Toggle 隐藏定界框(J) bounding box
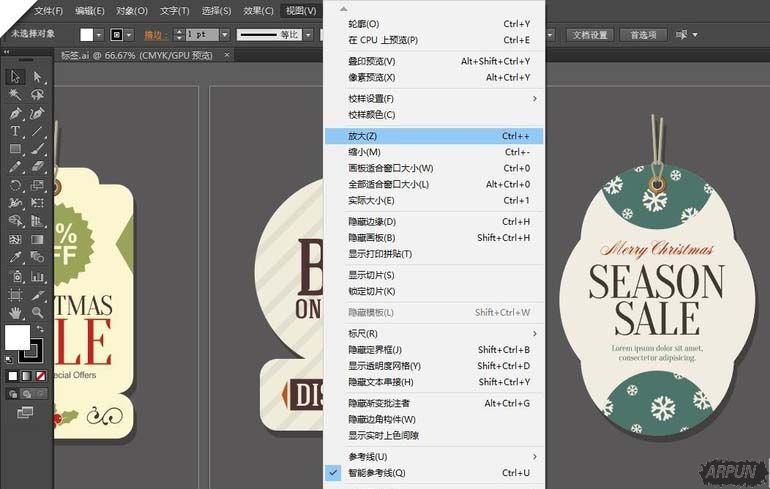 point(434,350)
